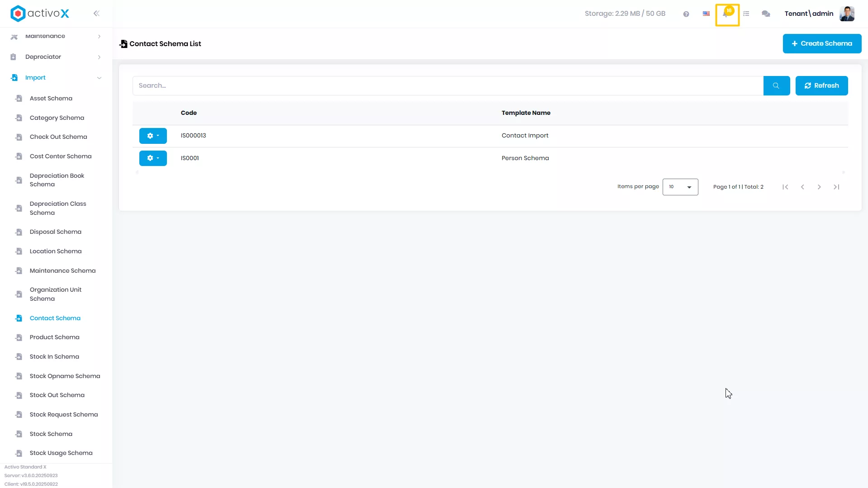Click the Asset Schema icon

click(19, 98)
